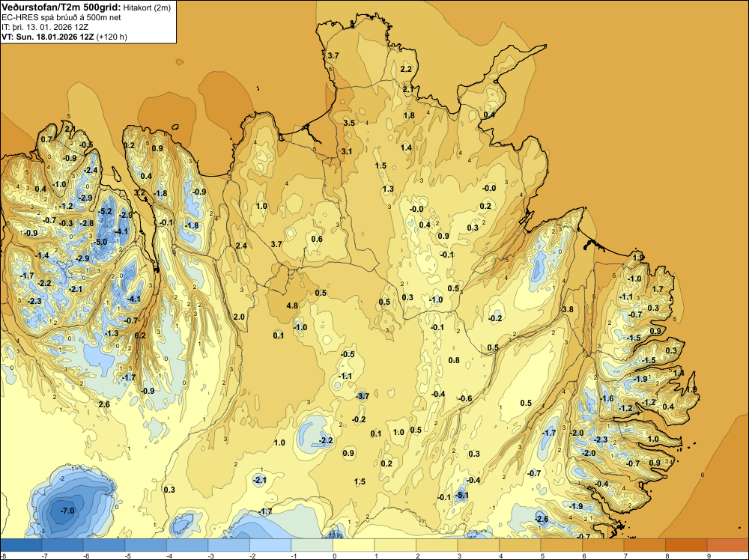749x560 pixels.
Task: Pick the legend color cell between -1 and 0
Action: click(312, 545)
